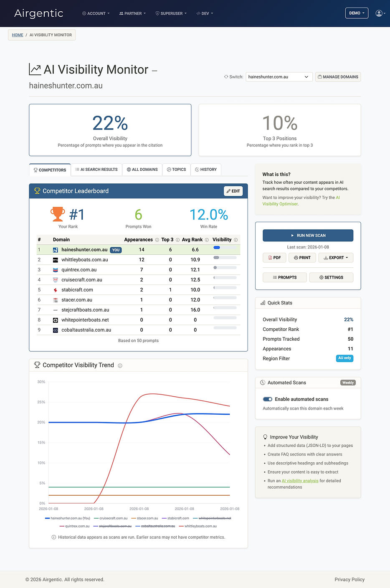Click the quintrex.com.au visibility bar
390x588 pixels.
[225, 268]
